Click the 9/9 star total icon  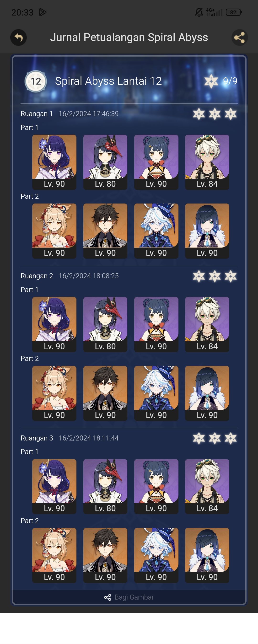(211, 81)
